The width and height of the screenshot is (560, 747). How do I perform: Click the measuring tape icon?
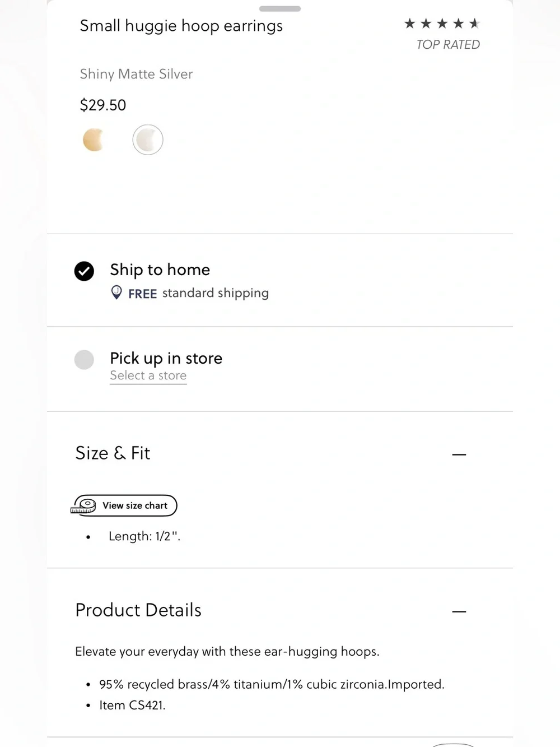click(x=83, y=505)
